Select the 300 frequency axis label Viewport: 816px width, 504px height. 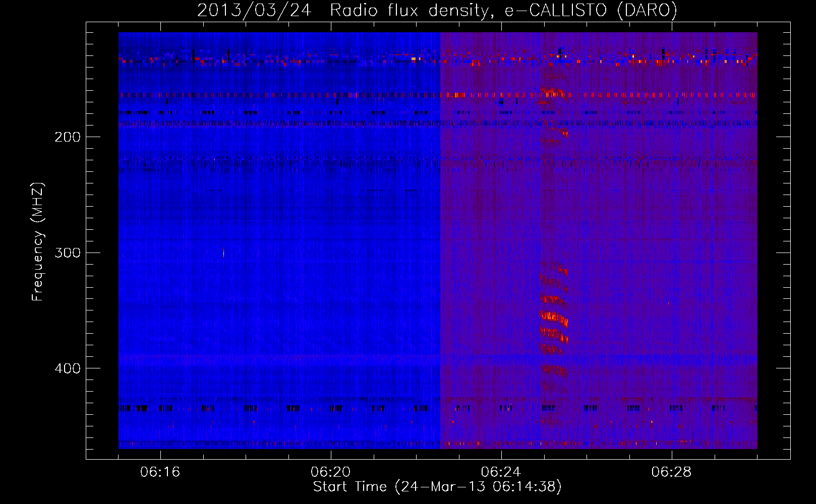(67, 253)
